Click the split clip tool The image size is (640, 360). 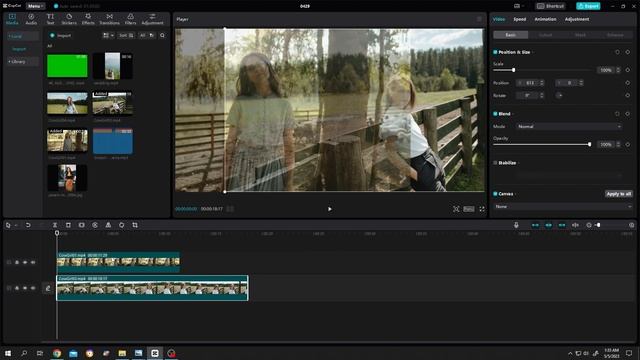point(55,225)
